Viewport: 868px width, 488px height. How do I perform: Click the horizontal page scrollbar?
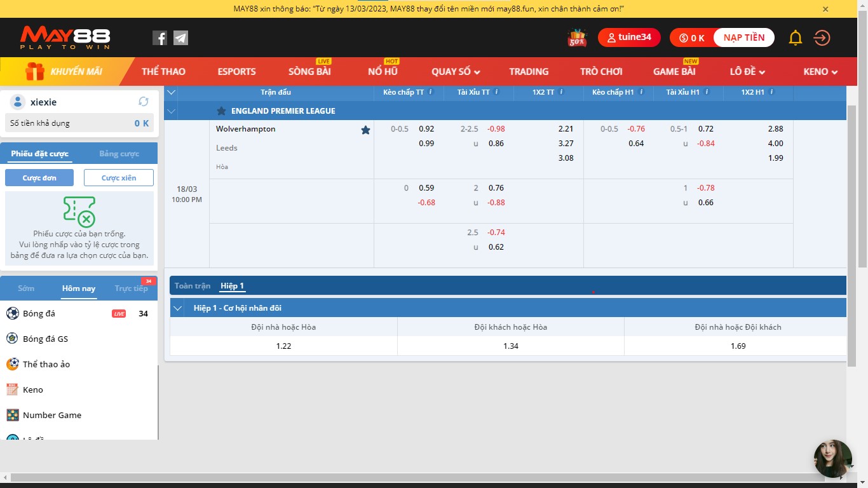tap(419, 477)
